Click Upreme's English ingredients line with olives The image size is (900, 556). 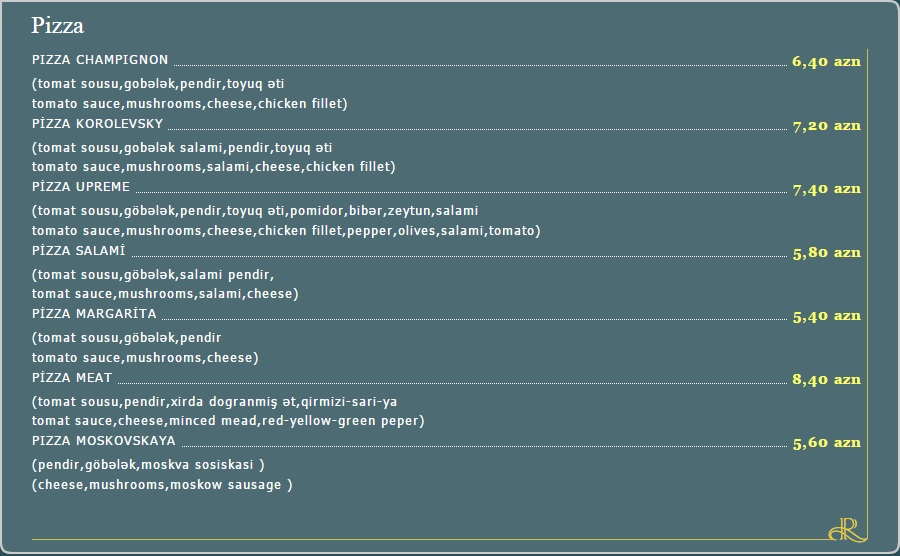coord(286,231)
